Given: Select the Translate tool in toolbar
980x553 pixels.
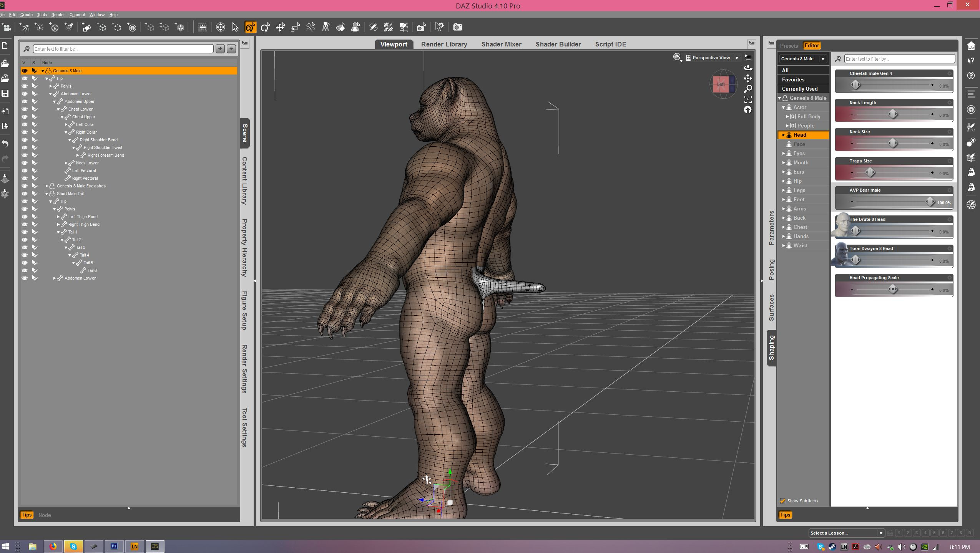Looking at the screenshot, I should coord(280,27).
